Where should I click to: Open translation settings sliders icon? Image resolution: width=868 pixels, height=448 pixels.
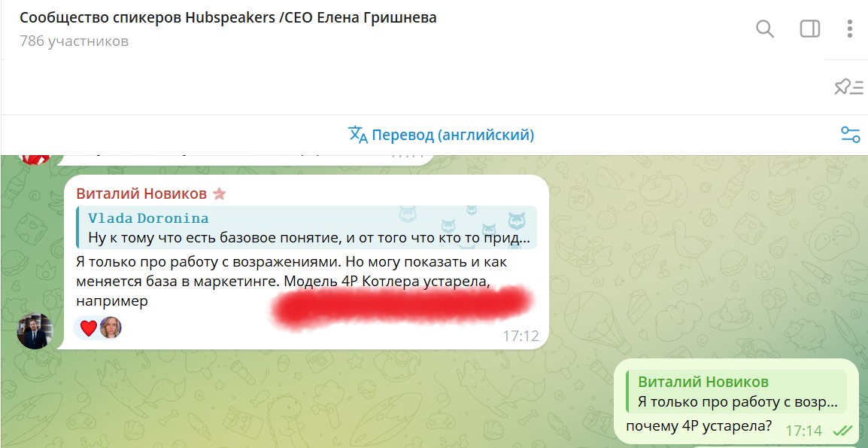[850, 135]
